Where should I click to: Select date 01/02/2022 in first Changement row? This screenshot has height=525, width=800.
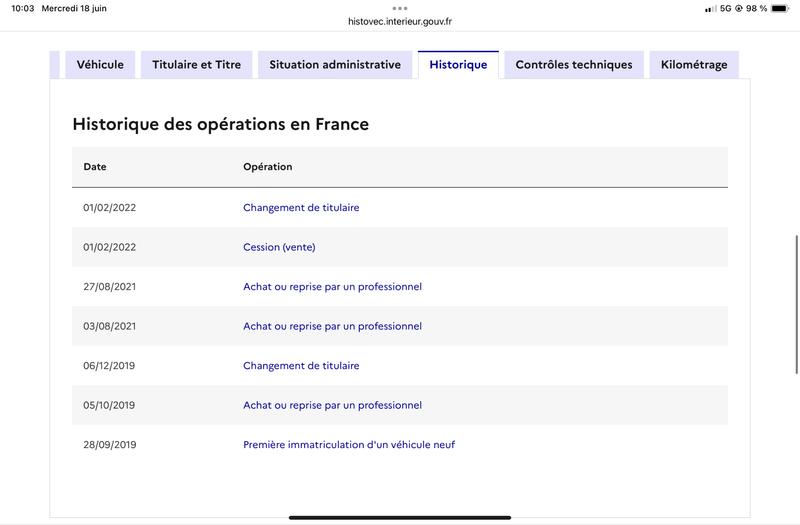(110, 208)
